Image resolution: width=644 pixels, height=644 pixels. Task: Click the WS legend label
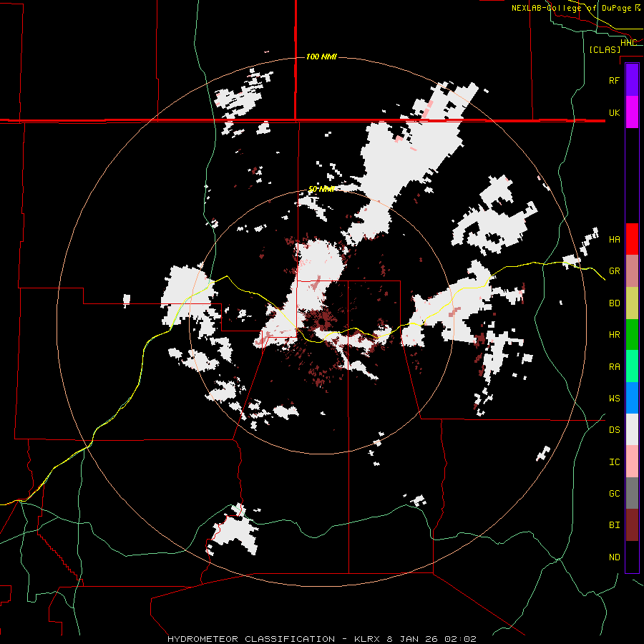click(614, 398)
